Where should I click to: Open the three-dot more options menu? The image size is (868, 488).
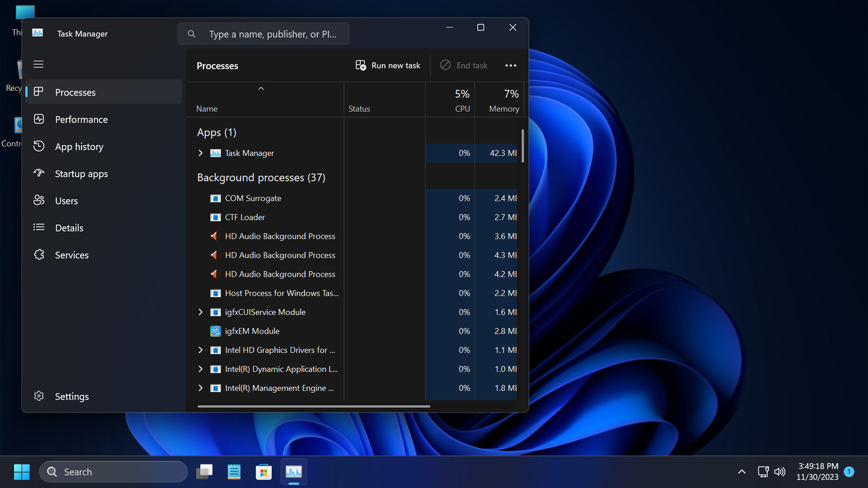tap(511, 66)
